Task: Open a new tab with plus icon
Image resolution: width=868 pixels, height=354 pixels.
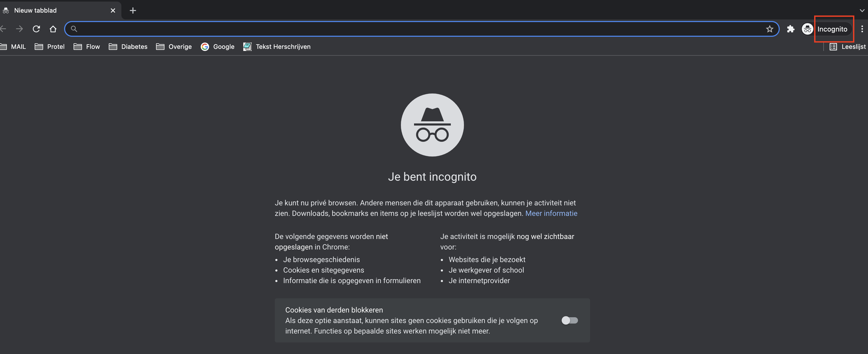Action: point(133,11)
